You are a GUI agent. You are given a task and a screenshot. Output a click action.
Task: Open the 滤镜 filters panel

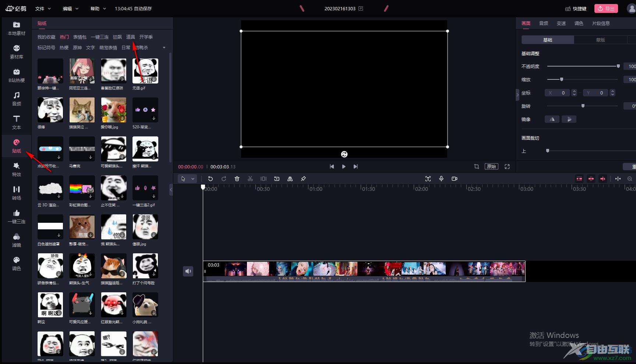click(17, 240)
